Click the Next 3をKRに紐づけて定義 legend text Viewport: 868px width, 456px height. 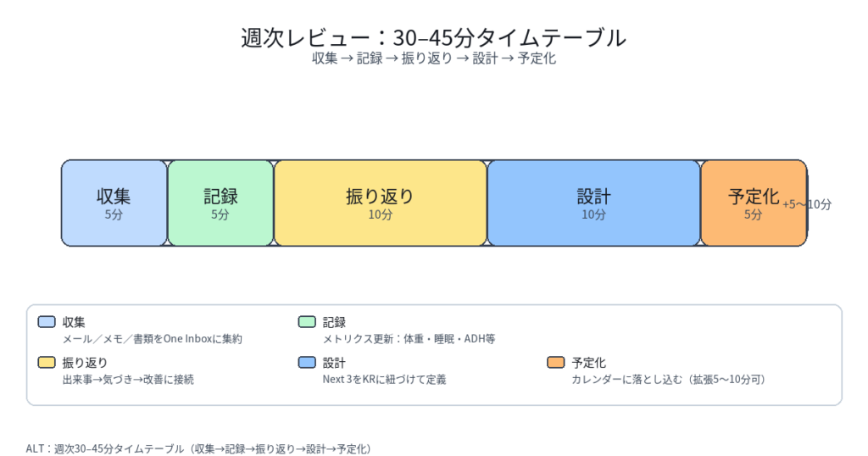pos(384,380)
